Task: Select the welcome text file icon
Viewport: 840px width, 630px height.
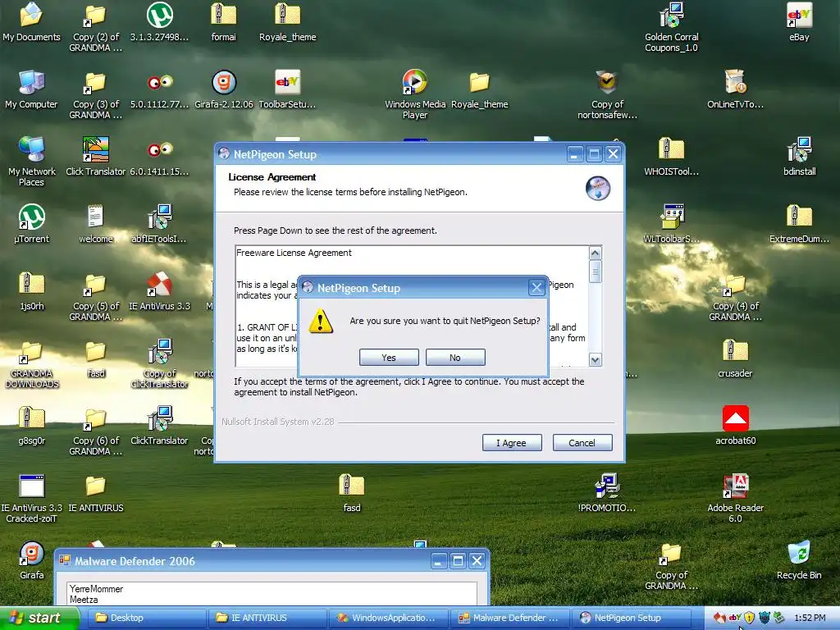Action: [x=95, y=225]
